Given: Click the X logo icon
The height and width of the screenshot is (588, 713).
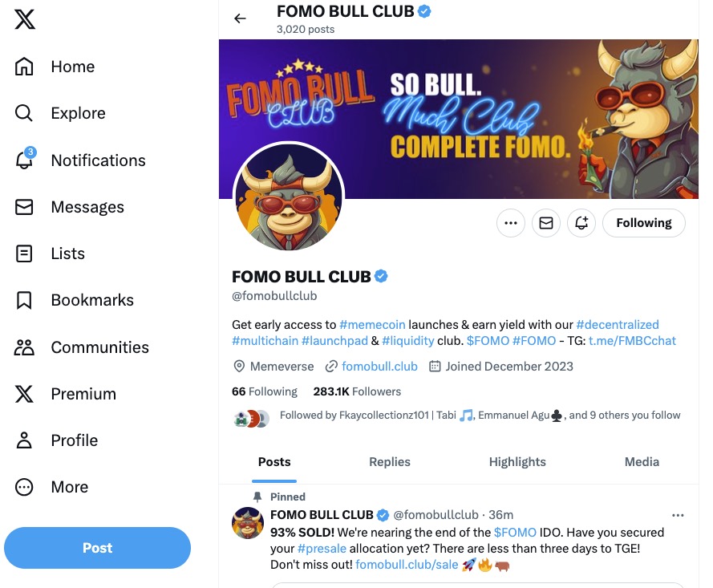Looking at the screenshot, I should tap(25, 19).
